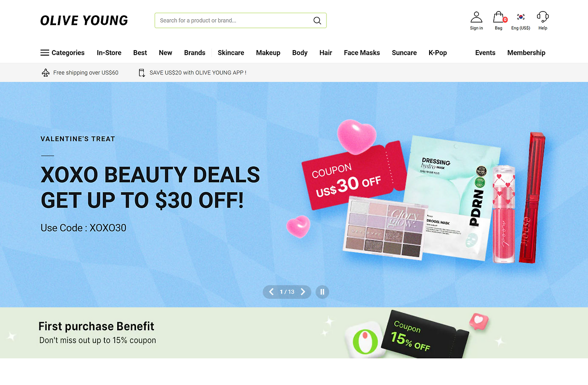Open the Skincare menu item
The width and height of the screenshot is (588, 385).
click(x=231, y=53)
